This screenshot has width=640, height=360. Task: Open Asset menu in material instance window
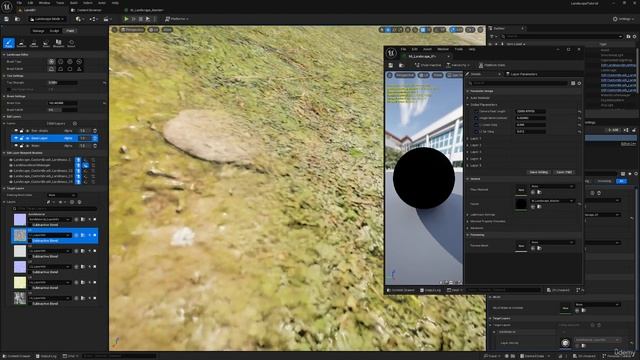click(x=427, y=49)
